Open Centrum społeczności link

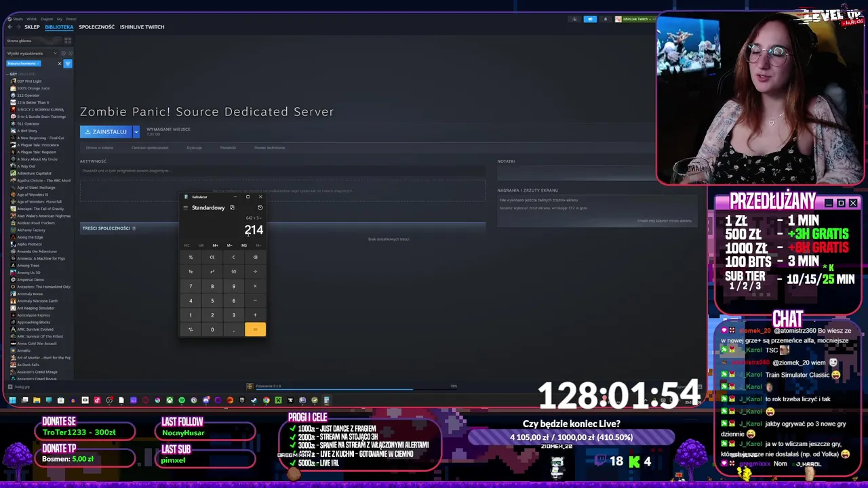click(x=150, y=148)
